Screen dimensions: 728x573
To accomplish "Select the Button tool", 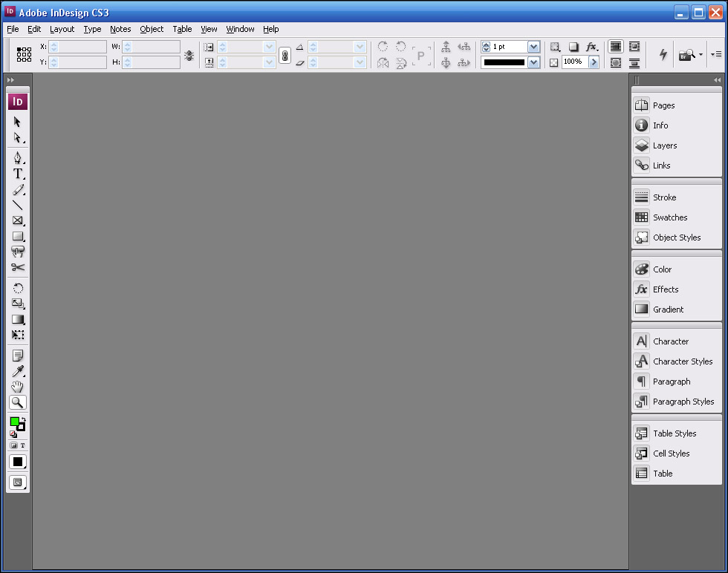I will coord(18,252).
